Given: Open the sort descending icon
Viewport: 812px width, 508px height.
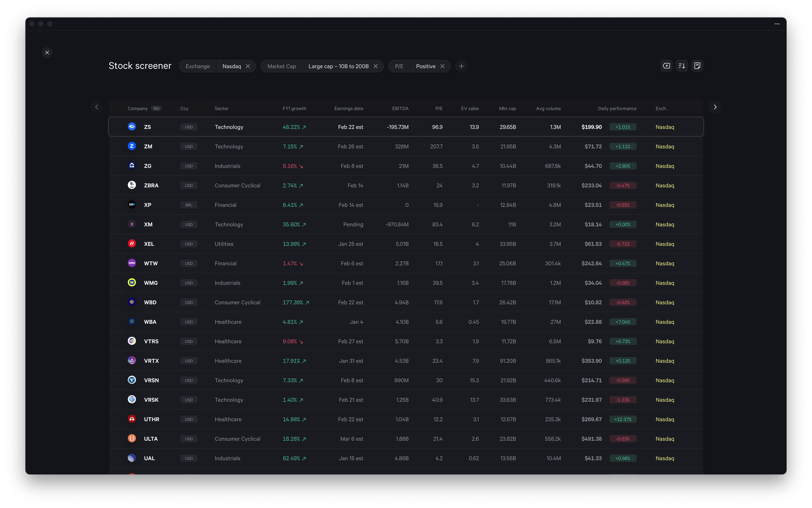Looking at the screenshot, I should coord(682,66).
